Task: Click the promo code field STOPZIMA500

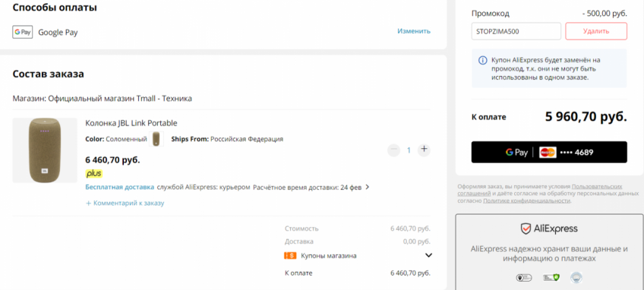Action: (x=516, y=31)
